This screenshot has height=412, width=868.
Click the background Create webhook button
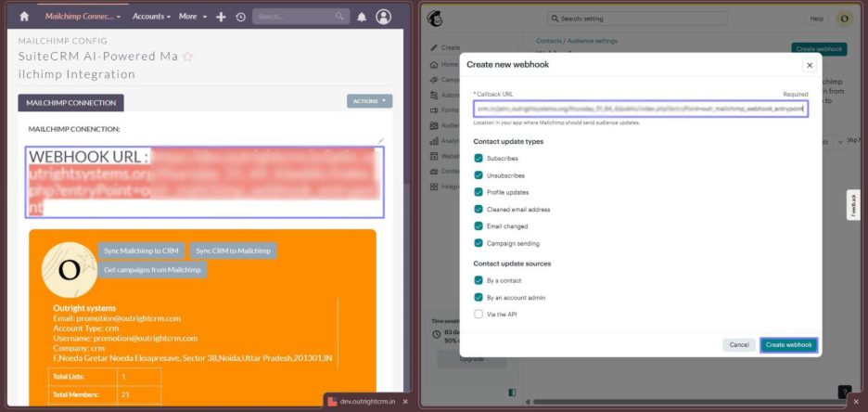(x=819, y=49)
